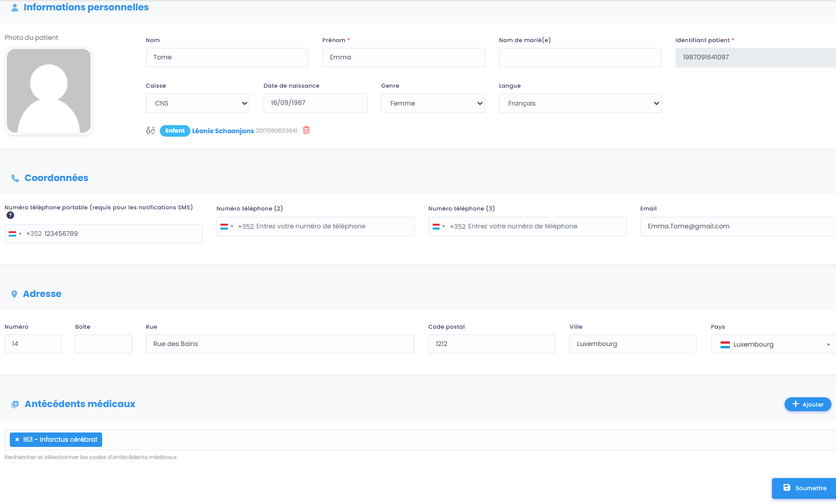
Task: Click the Ajouter button for antécédents
Action: pyautogui.click(x=808, y=404)
